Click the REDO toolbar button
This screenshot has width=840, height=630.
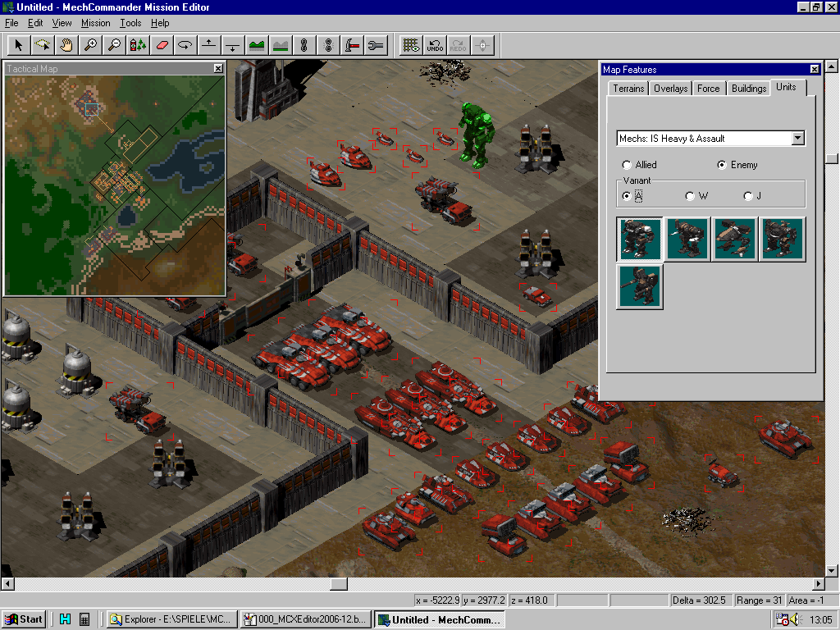(x=458, y=46)
